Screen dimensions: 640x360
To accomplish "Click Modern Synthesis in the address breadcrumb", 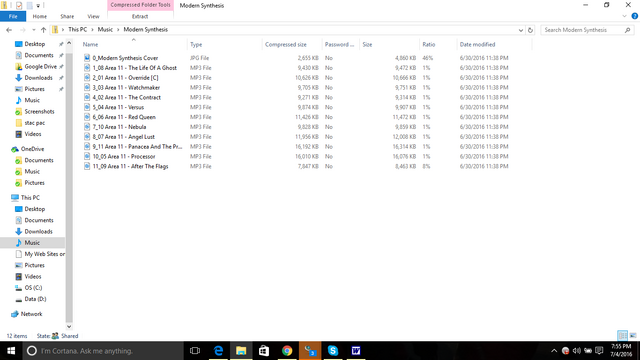I will pyautogui.click(x=145, y=29).
